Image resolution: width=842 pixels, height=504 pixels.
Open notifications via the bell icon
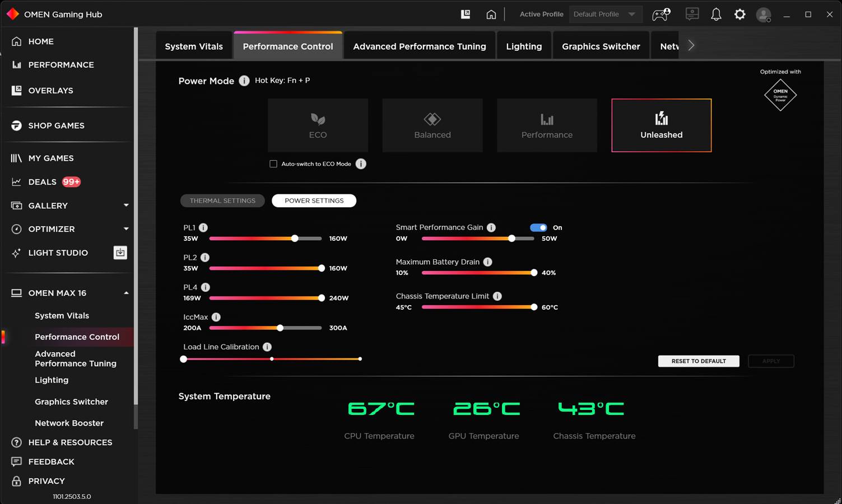tap(716, 14)
